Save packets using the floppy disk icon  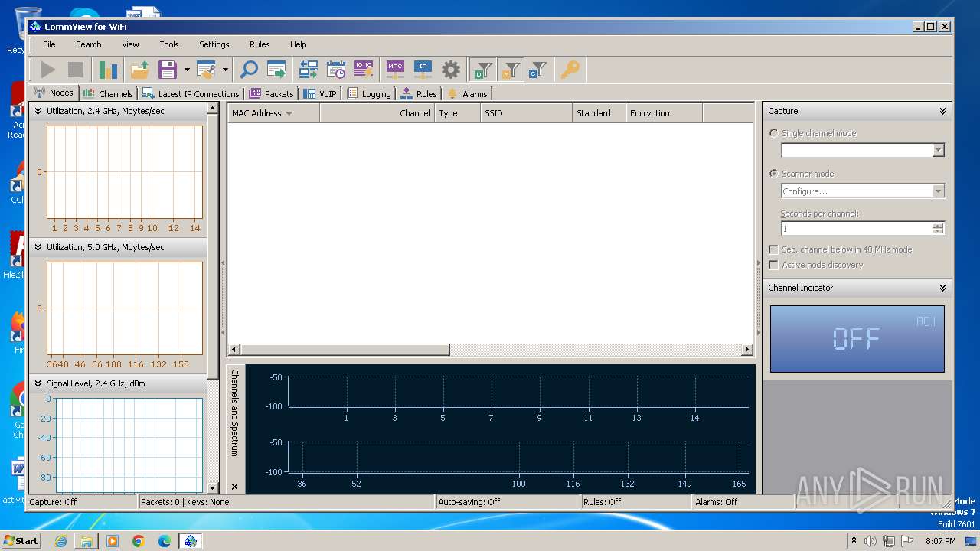coord(168,70)
